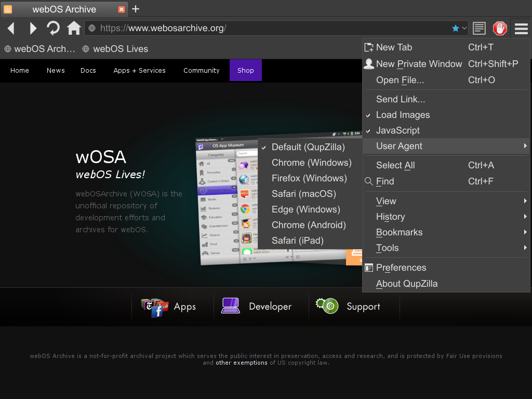Go to homepage via the home icon
Screen dimensions: 532x399
pyautogui.click(x=74, y=28)
